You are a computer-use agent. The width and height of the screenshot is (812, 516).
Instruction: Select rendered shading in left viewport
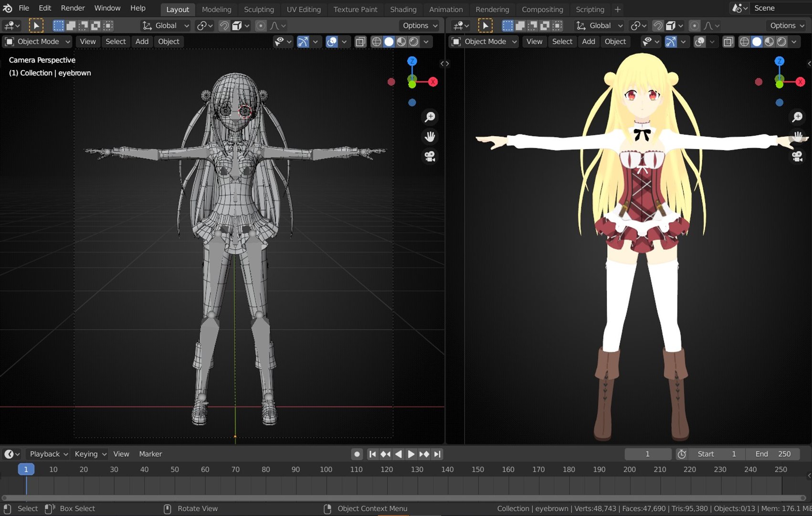414,42
